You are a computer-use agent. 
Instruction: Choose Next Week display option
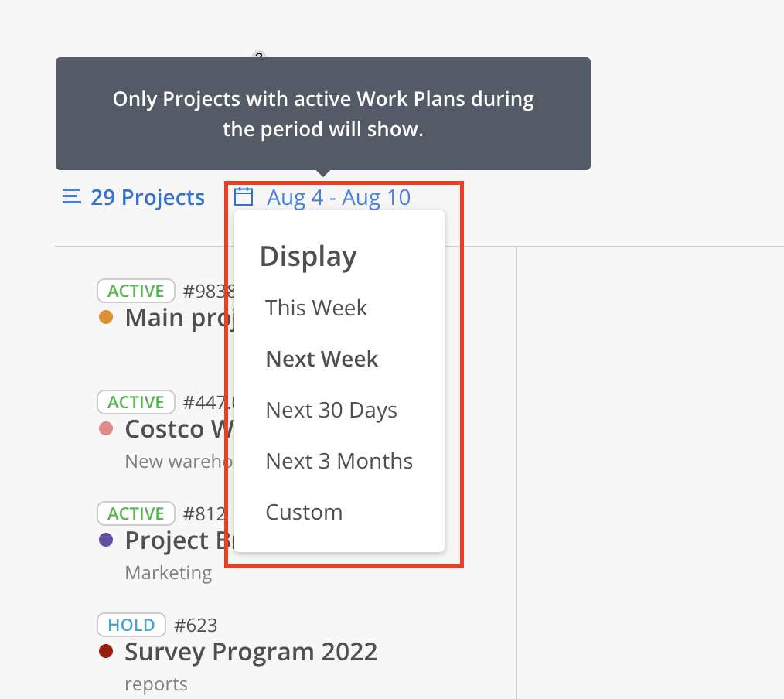(322, 359)
